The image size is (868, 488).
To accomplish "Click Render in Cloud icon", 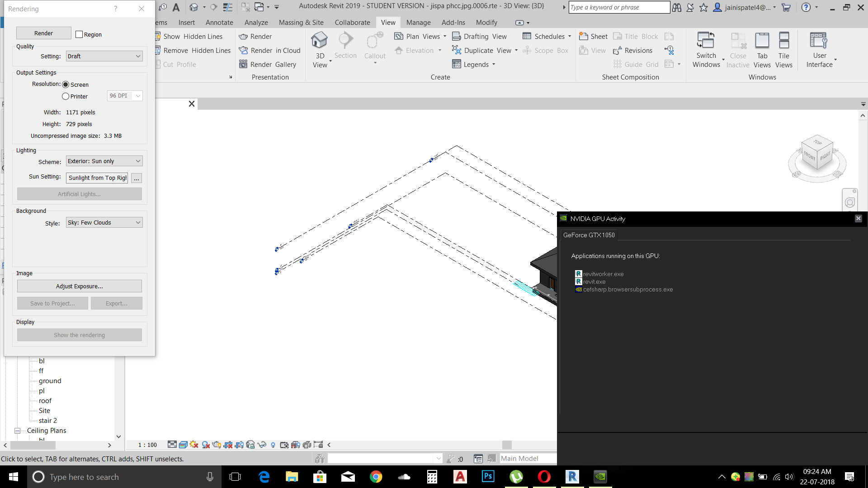I will [x=243, y=50].
